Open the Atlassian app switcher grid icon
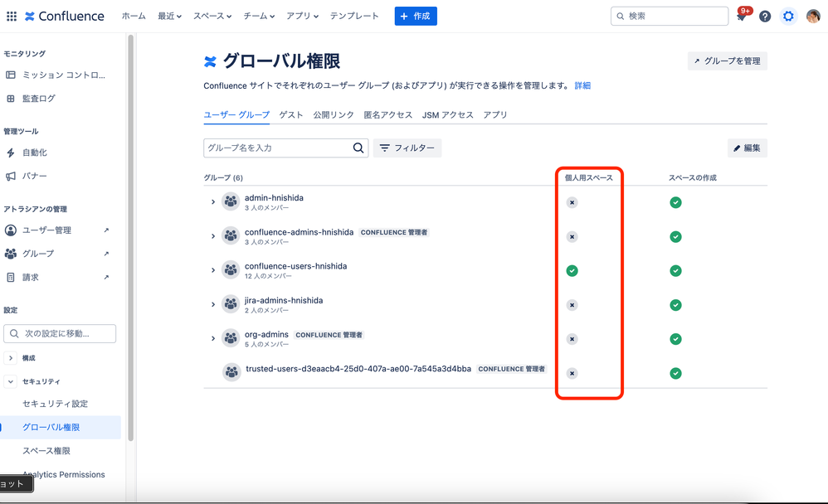Viewport: 828px width, 504px height. 12,16
